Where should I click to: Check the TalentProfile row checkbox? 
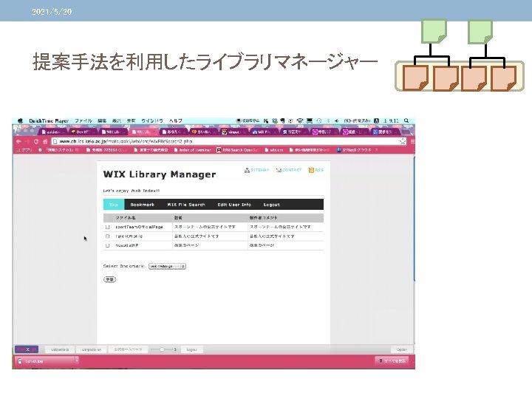click(108, 236)
